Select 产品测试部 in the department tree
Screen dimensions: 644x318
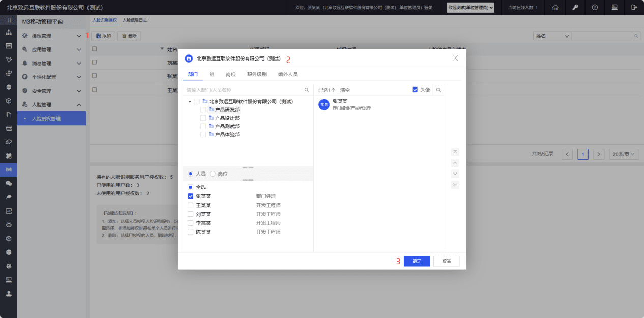tap(227, 126)
